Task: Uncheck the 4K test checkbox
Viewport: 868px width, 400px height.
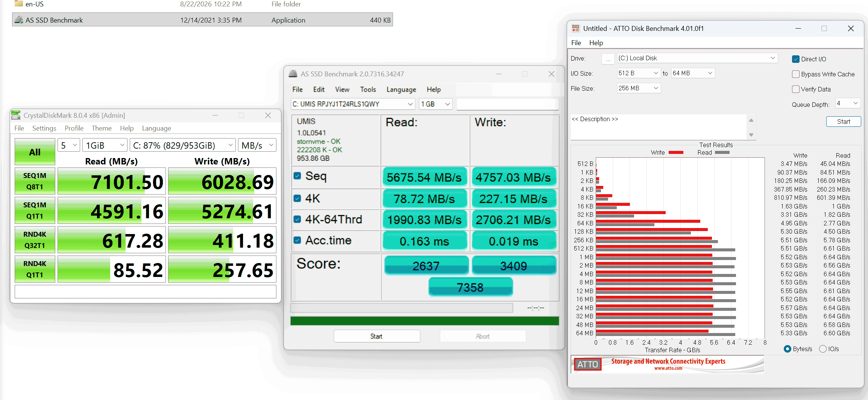Action: [x=297, y=198]
